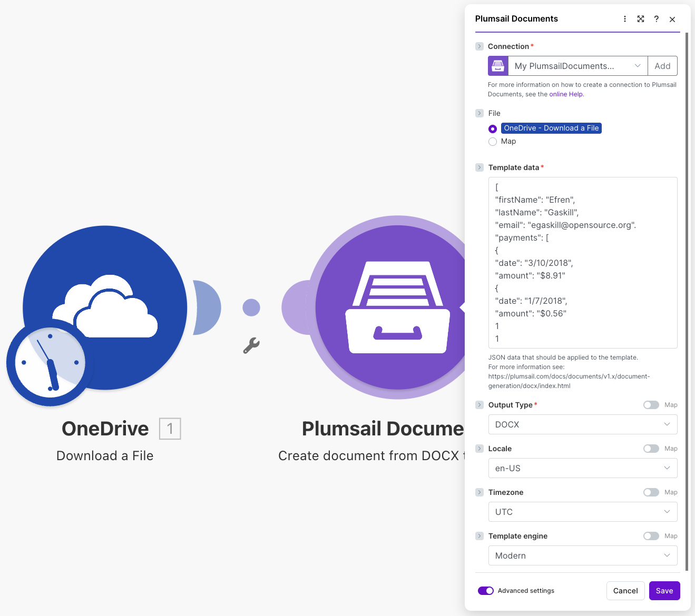
Task: Select the Map radio option under File
Action: click(x=493, y=142)
